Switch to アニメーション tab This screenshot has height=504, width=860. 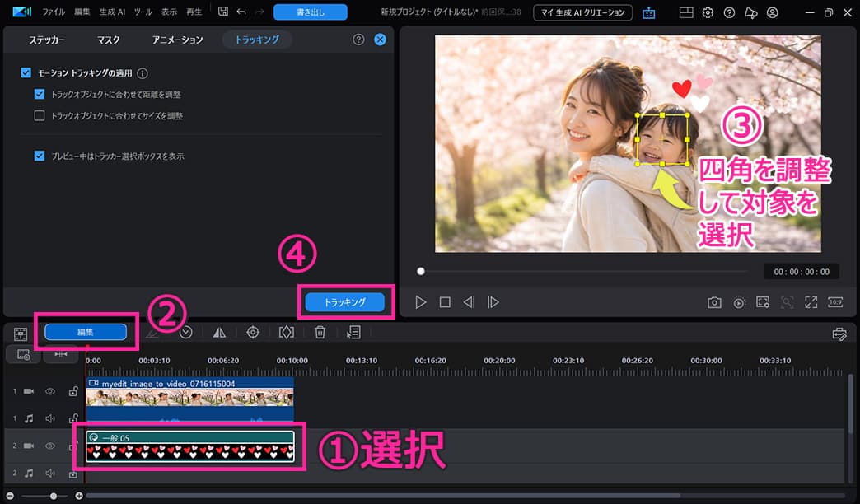tap(178, 40)
